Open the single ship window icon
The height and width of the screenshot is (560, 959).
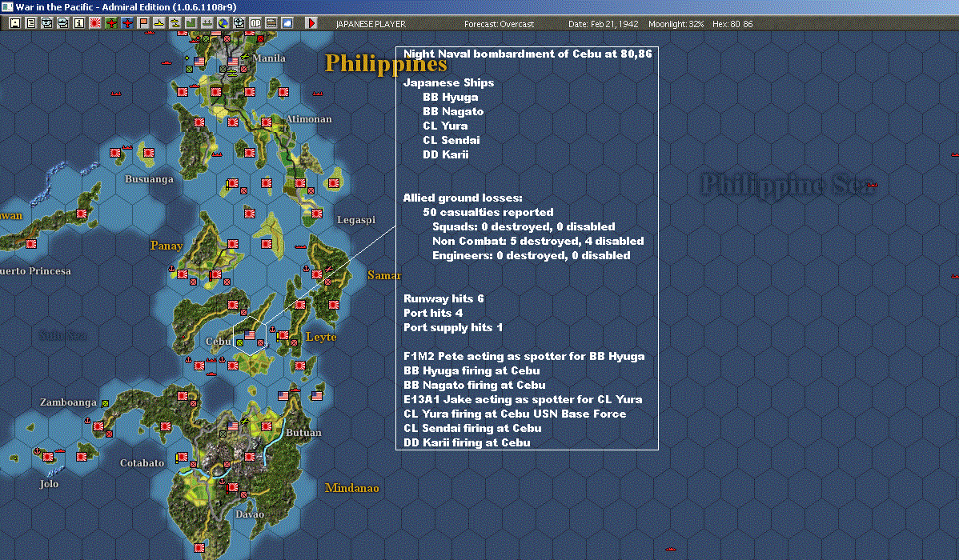46,23
